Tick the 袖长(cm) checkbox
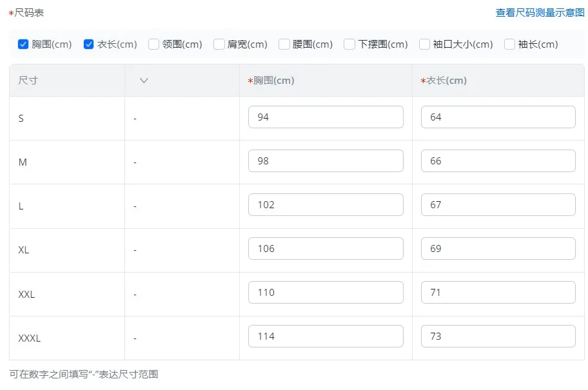The height and width of the screenshot is (390, 588). [x=509, y=44]
